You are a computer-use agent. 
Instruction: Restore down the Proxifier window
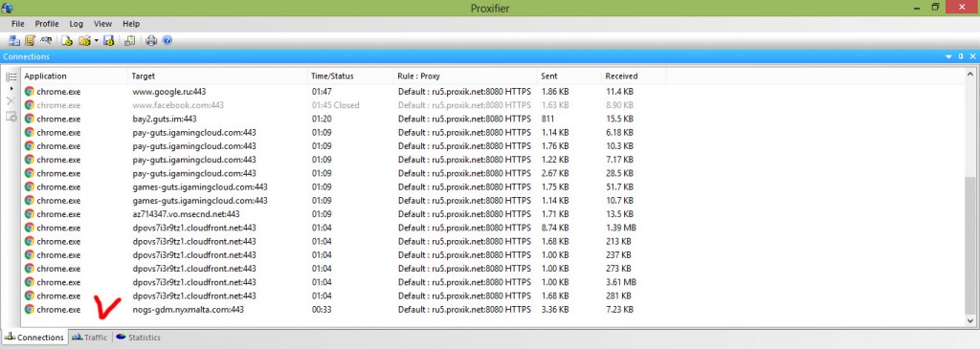(x=936, y=7)
